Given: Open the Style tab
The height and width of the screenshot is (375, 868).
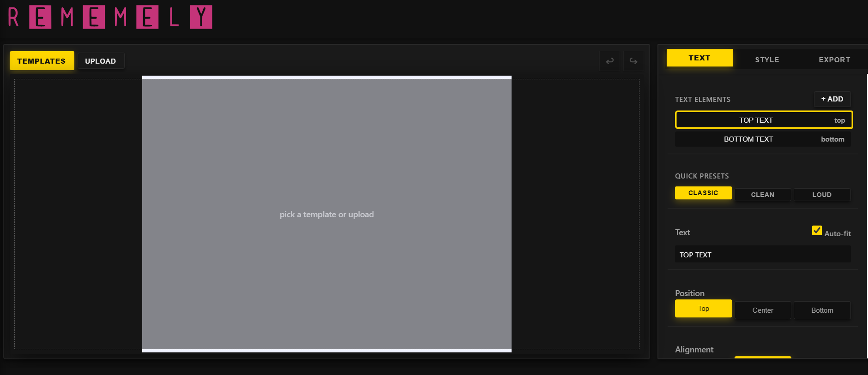Looking at the screenshot, I should [x=767, y=60].
